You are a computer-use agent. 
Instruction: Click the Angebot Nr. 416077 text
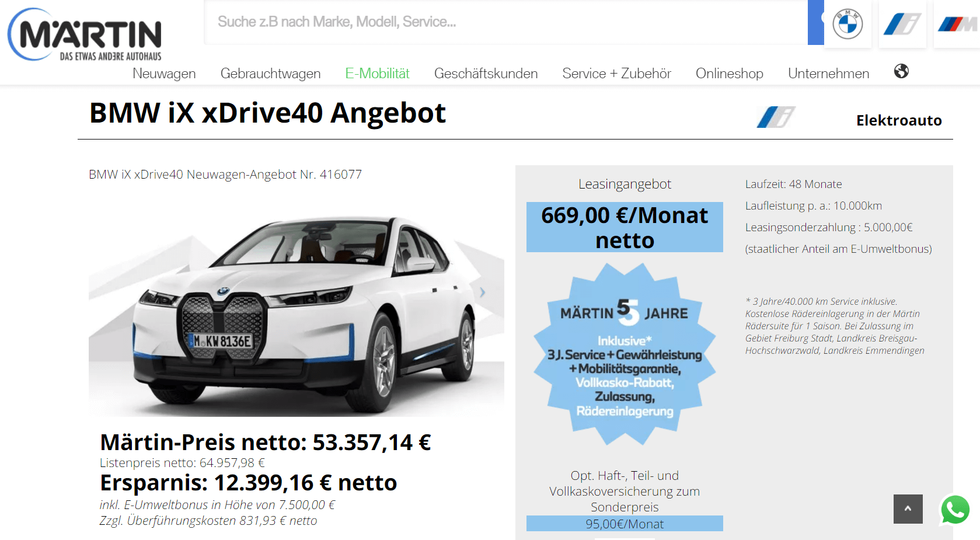point(225,175)
